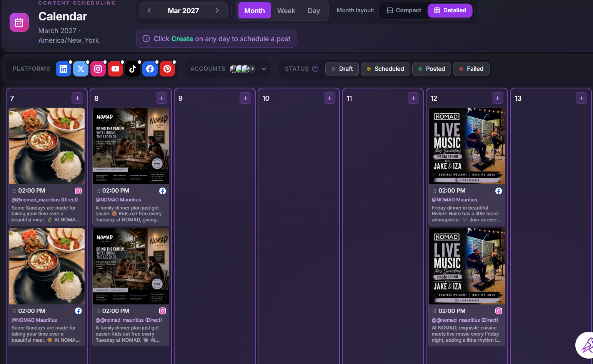Add a post on day 10

pos(329,98)
